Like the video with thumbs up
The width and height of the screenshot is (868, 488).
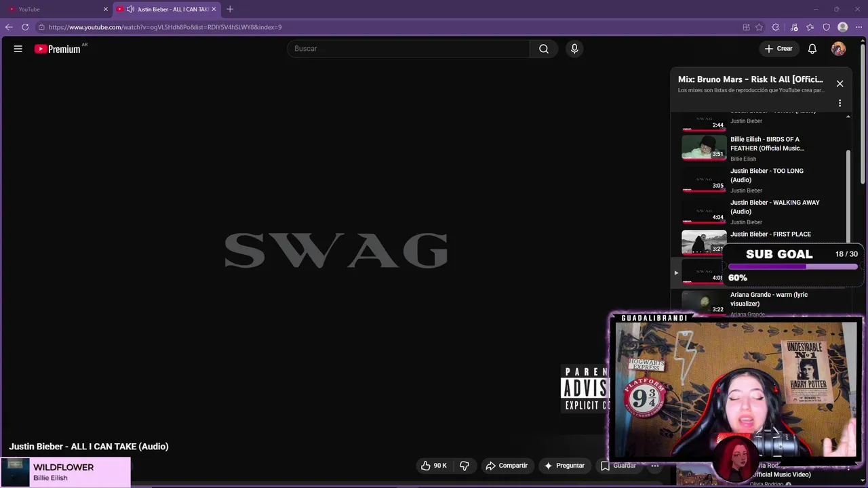pyautogui.click(x=433, y=466)
